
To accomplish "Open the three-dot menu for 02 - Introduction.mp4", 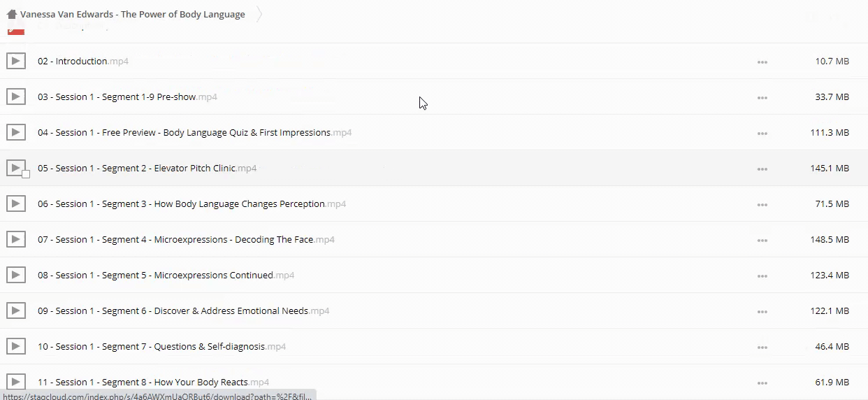I will click(762, 62).
